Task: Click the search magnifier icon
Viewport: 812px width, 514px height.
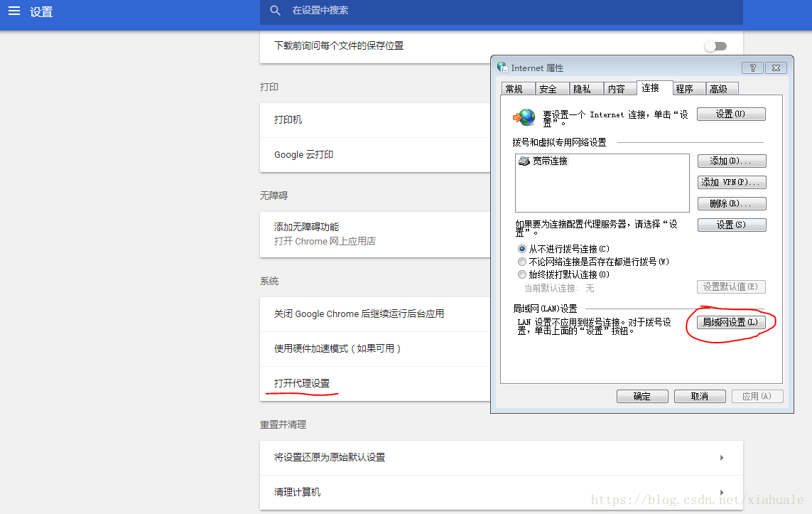Action: (276, 11)
